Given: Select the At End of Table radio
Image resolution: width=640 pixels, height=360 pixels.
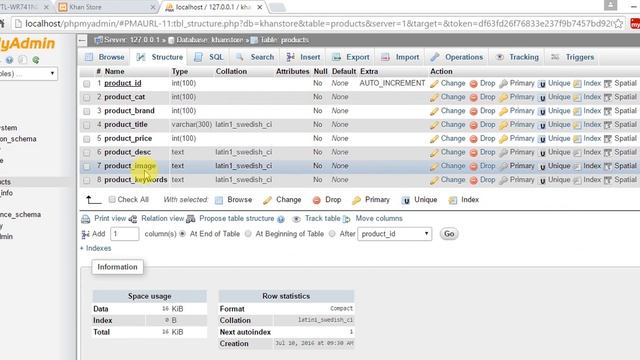Looking at the screenshot, I should pyautogui.click(x=182, y=234).
